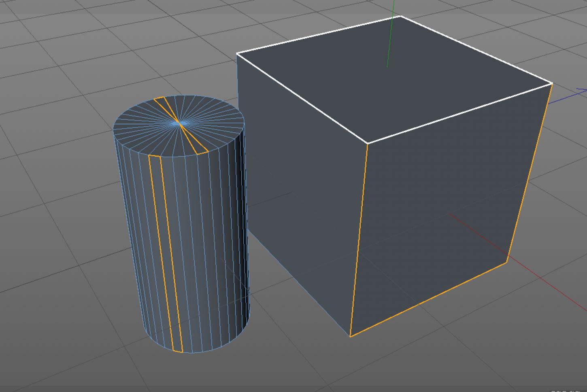Image resolution: width=587 pixels, height=392 pixels.
Task: Click the cube's orange vertical front corner edge
Action: (x=359, y=239)
